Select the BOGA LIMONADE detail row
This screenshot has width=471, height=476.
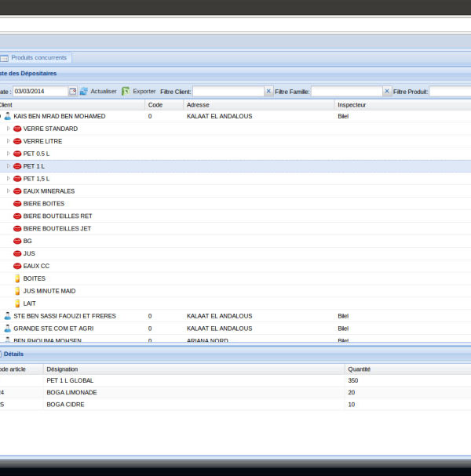click(x=71, y=392)
